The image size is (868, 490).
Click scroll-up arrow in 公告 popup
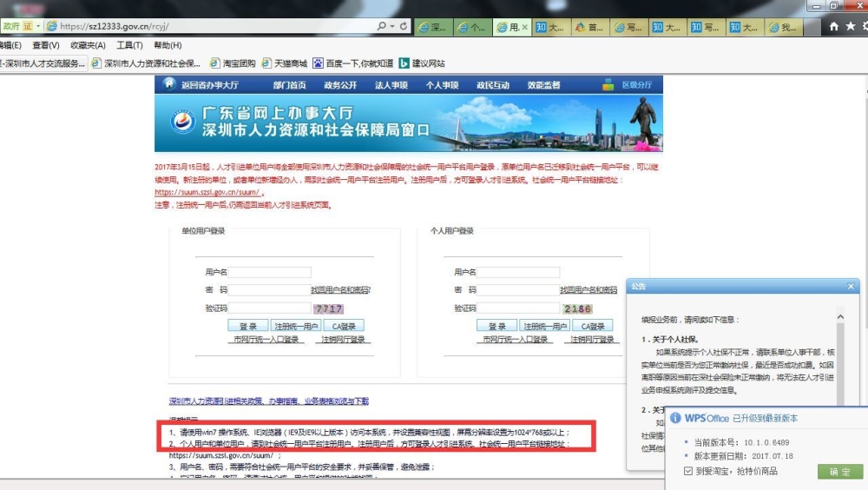pos(840,316)
